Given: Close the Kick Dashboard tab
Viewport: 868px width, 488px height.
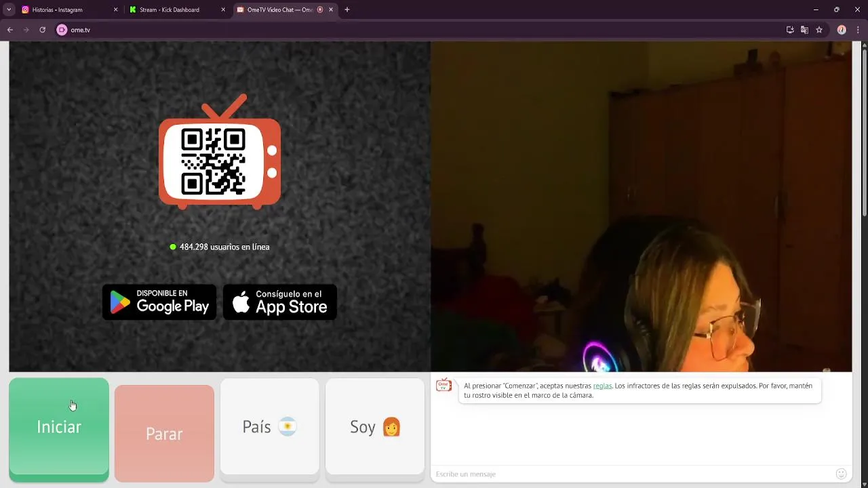Looking at the screenshot, I should 223,10.
